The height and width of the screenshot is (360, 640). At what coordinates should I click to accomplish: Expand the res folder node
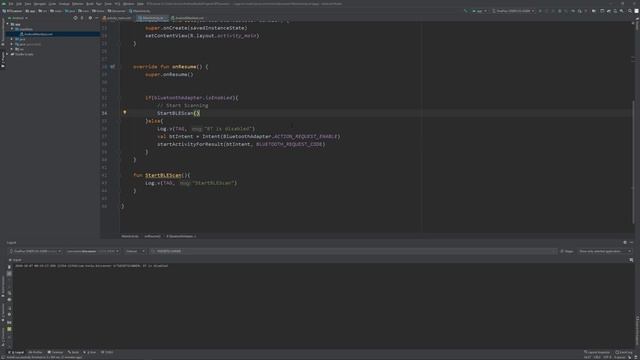point(12,49)
